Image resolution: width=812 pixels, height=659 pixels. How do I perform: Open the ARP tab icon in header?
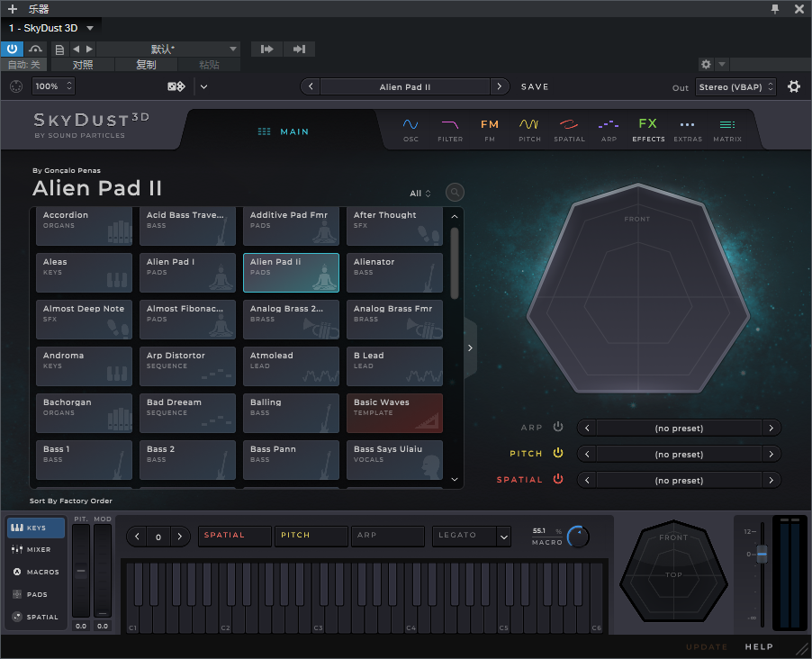pos(609,130)
